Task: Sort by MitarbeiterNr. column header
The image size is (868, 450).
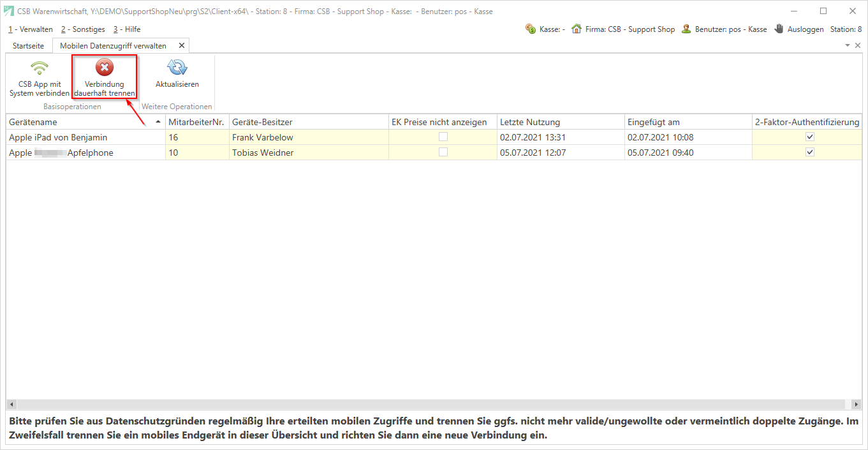Action: pos(197,122)
